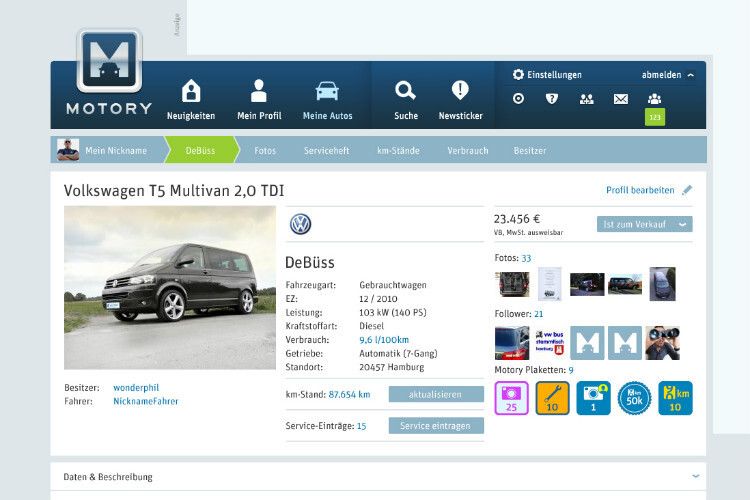
Task: Open driver NicknameFahrer link
Action: coord(145,401)
